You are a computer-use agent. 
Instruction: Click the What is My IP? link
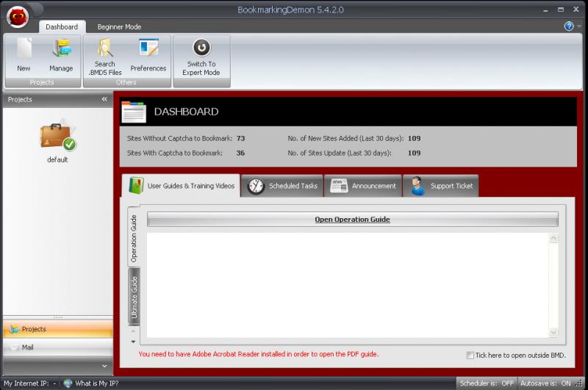[97, 383]
